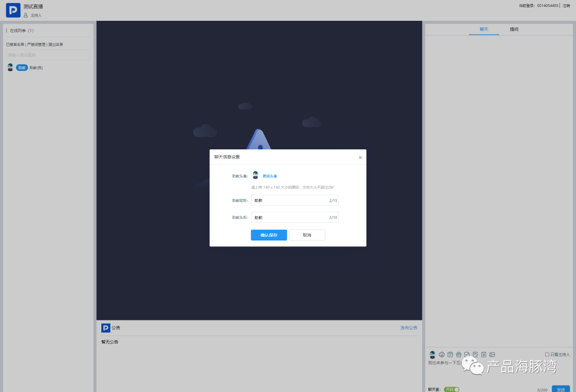The width and height of the screenshot is (576, 392).
Task: Toggle the 聊天室 开启 switch
Action: pos(452,389)
